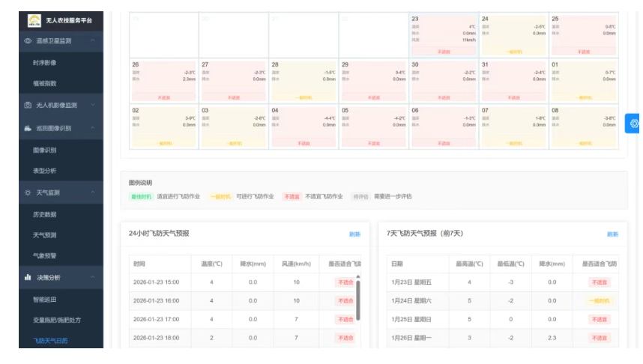Screen dimensions: 643x364
Task: Collapse the 遥感卫星监测 submenu arrow
Action: coord(93,41)
